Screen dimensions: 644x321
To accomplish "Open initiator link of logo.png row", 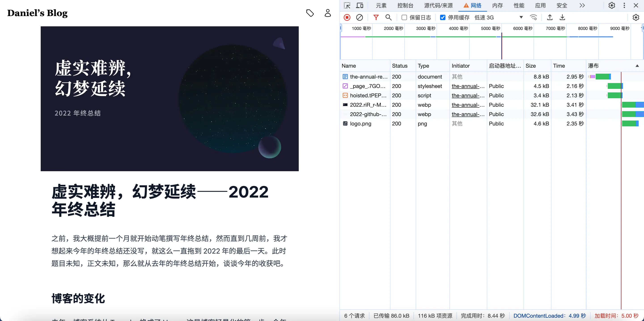I will (x=458, y=124).
